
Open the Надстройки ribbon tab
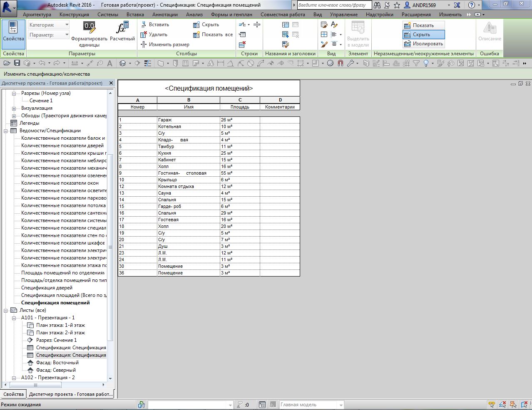pyautogui.click(x=380, y=15)
